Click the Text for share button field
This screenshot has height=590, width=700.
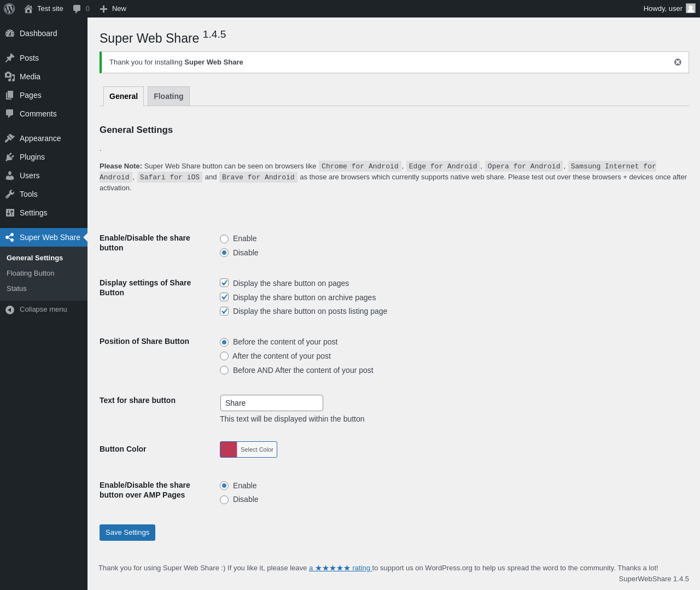(x=272, y=403)
